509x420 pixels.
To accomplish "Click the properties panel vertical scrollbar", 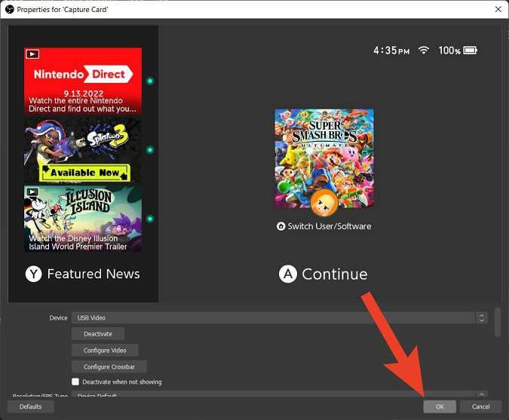I will (x=497, y=322).
